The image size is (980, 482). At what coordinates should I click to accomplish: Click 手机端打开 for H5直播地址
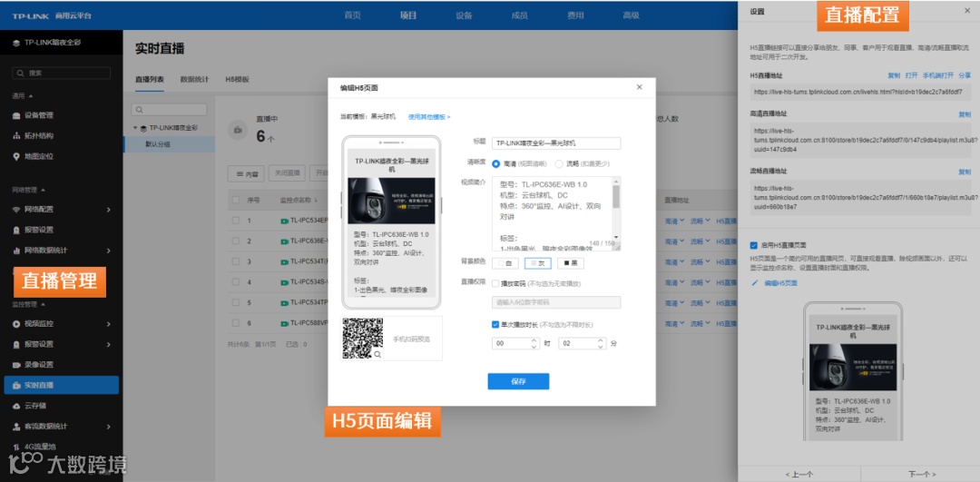(x=939, y=75)
